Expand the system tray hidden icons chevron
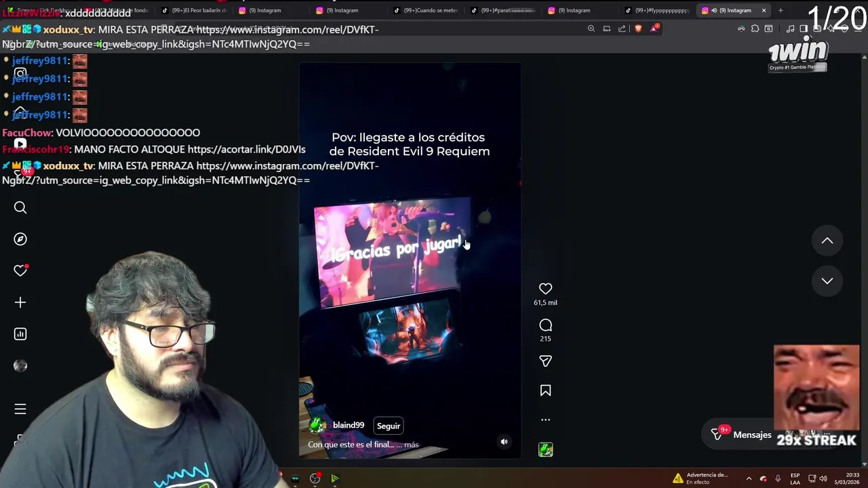 pos(749,479)
